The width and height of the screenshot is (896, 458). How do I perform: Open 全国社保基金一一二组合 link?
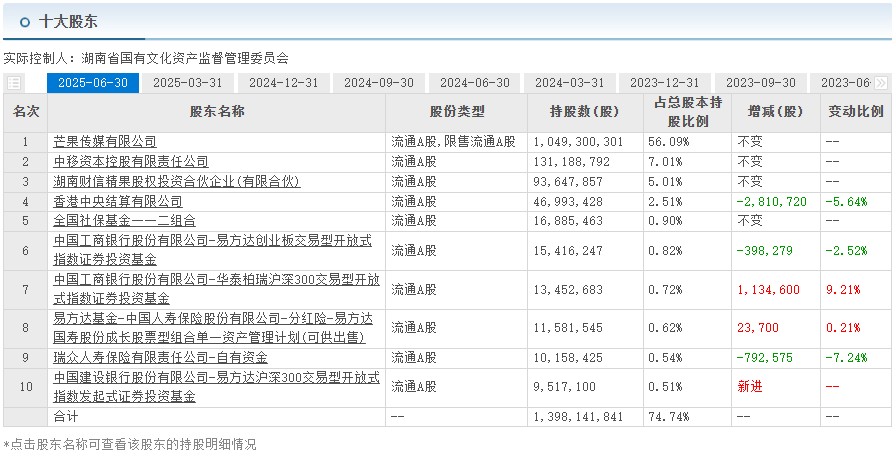point(124,220)
